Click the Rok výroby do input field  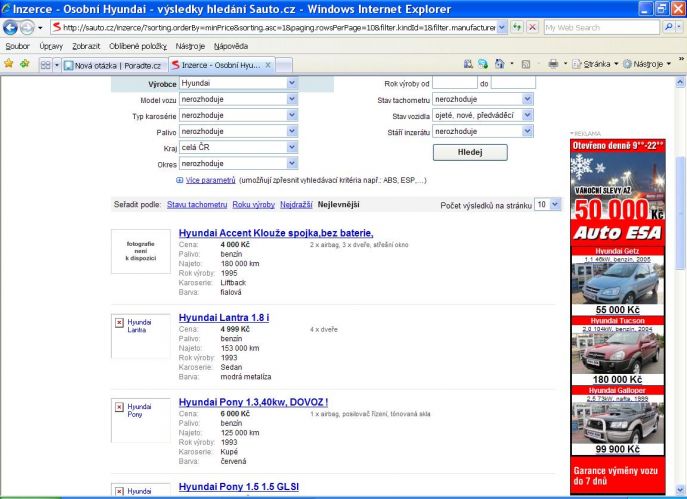coord(513,83)
